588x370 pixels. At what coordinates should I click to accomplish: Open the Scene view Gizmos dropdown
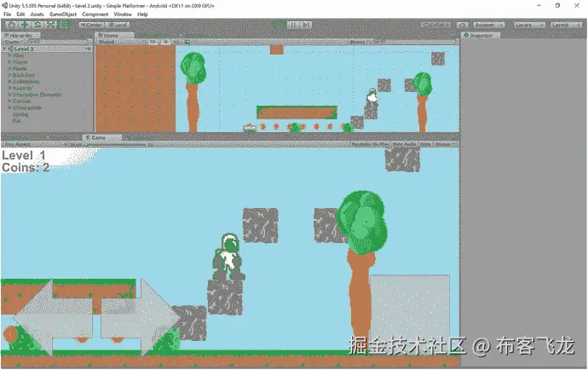(360, 42)
